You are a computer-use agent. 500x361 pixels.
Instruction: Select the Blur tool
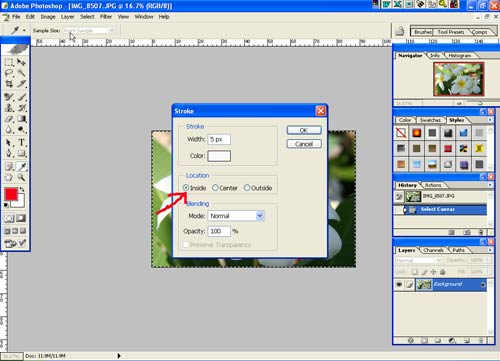[9, 129]
